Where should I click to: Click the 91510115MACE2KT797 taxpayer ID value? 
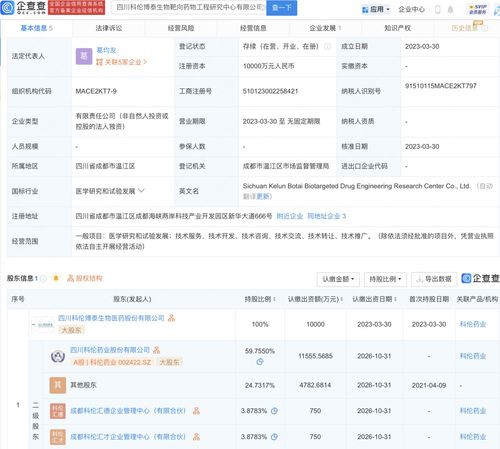[441, 86]
